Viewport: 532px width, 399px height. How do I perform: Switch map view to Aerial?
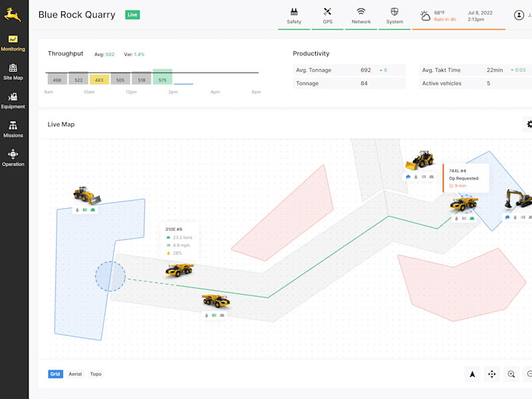point(75,374)
